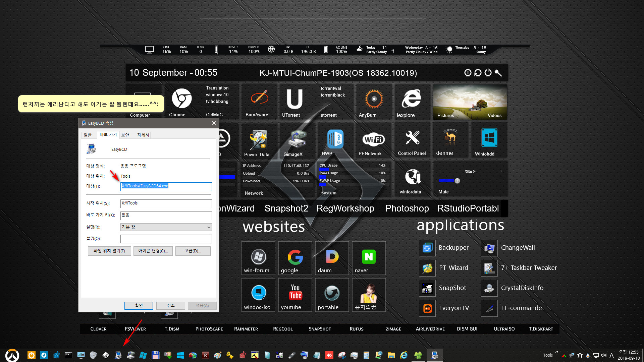
Task: Click the taskbar clock showing 12:55
Action: coord(629,355)
